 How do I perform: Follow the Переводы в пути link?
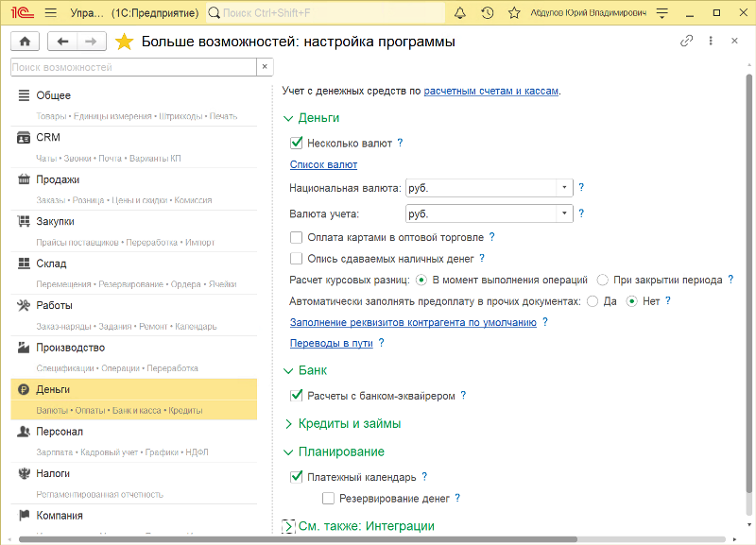point(331,343)
